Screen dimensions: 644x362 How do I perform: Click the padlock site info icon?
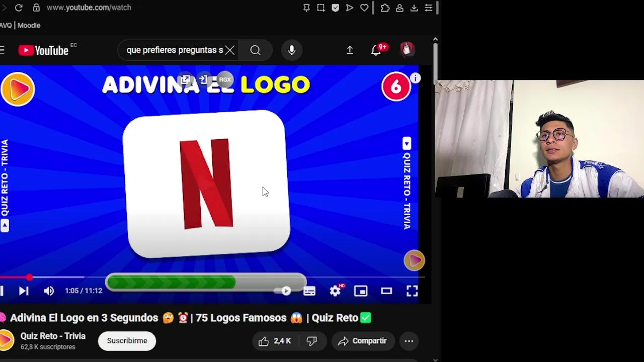click(36, 8)
